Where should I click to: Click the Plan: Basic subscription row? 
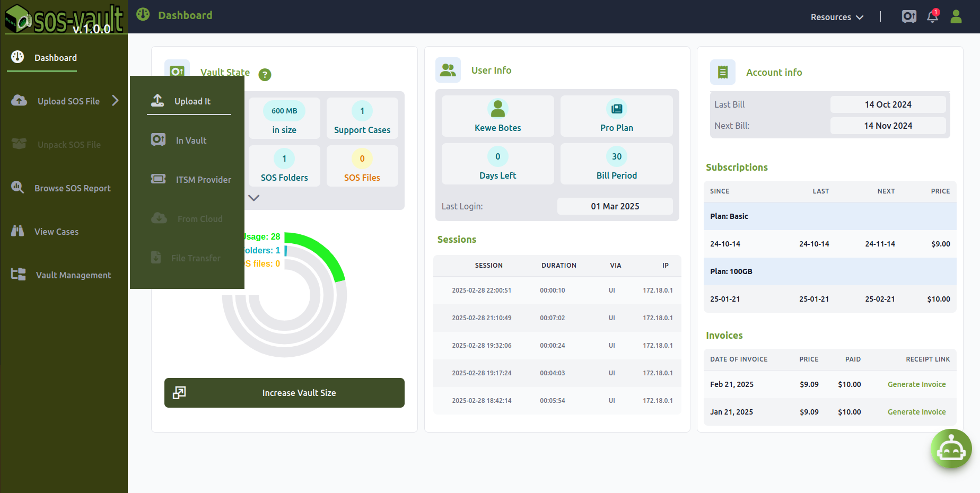[830, 216]
